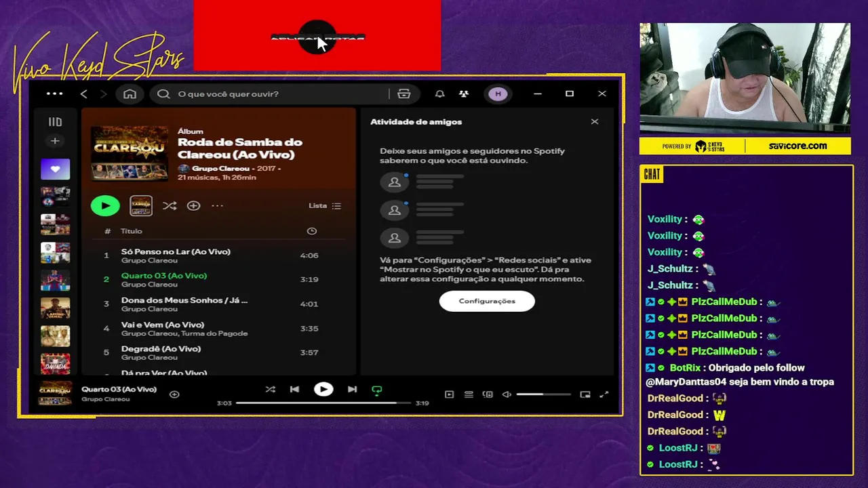The height and width of the screenshot is (488, 868).
Task: Enable shuffle for the album
Action: (x=170, y=205)
